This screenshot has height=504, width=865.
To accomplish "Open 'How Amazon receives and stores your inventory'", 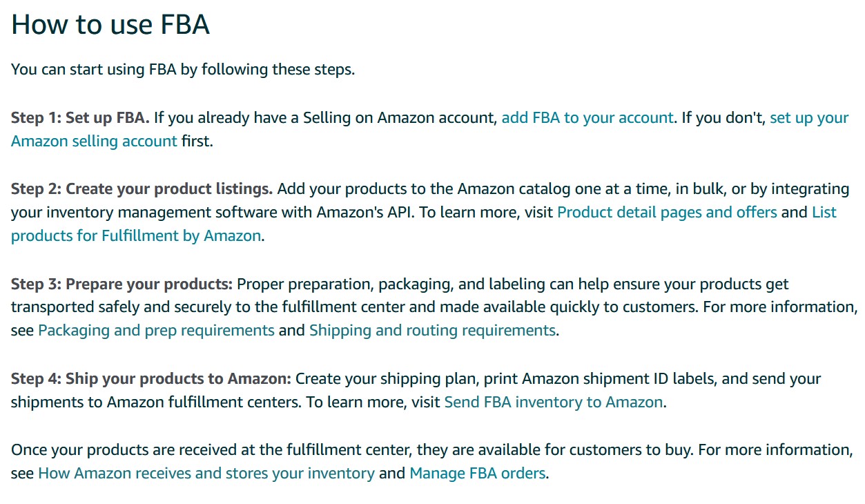I will [x=206, y=474].
